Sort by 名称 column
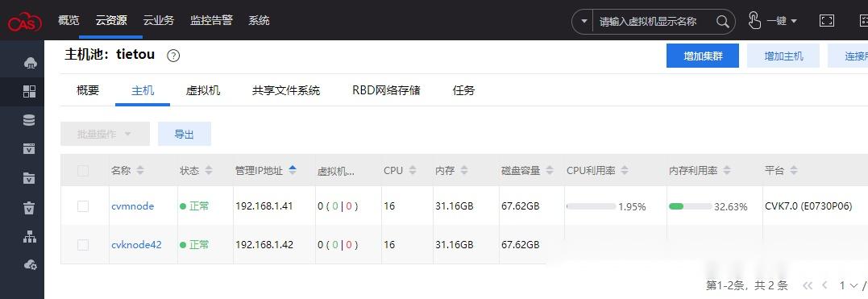The height and width of the screenshot is (299, 868). pos(140,171)
